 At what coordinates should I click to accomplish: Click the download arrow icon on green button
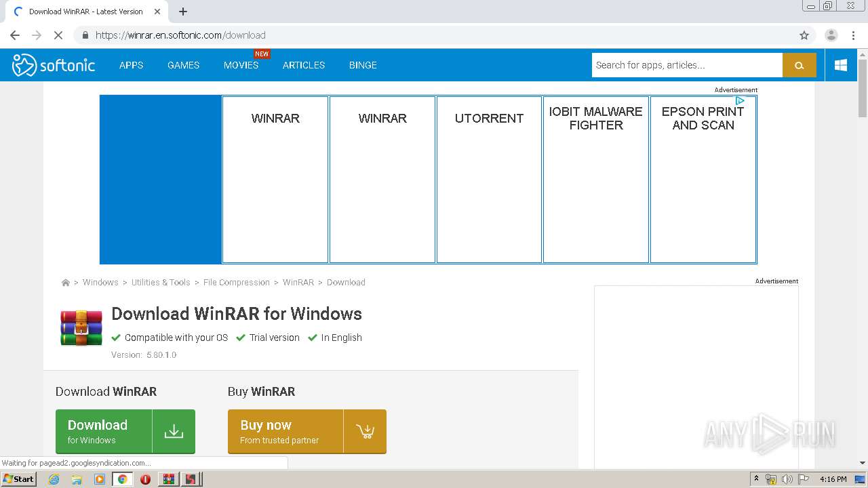tap(174, 431)
